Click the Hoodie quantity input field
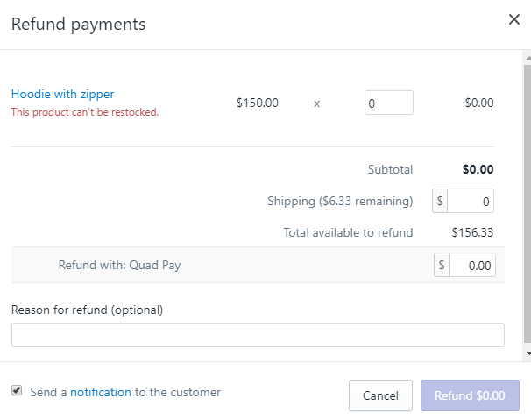This screenshot has width=531, height=420. 388,103
